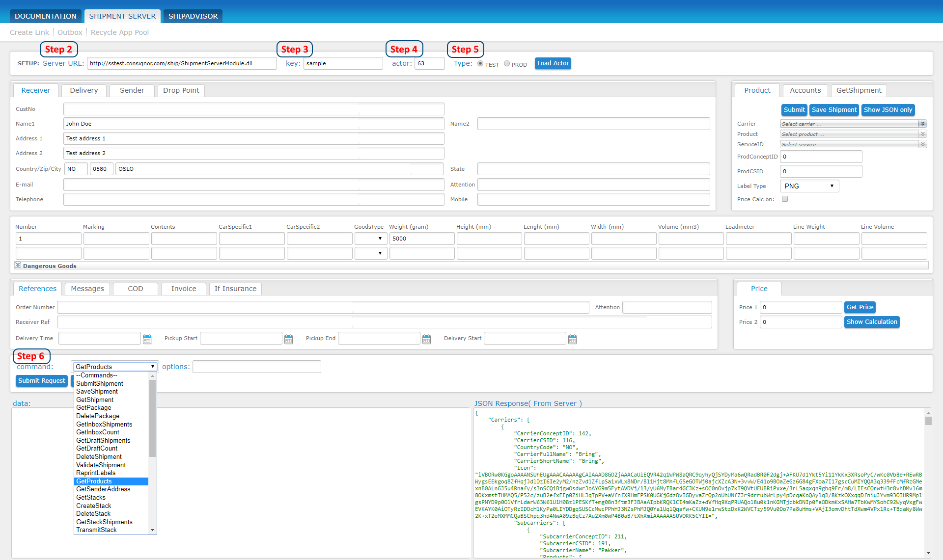Click the Order Number input field
This screenshot has width=943, height=560.
pyautogui.click(x=323, y=307)
